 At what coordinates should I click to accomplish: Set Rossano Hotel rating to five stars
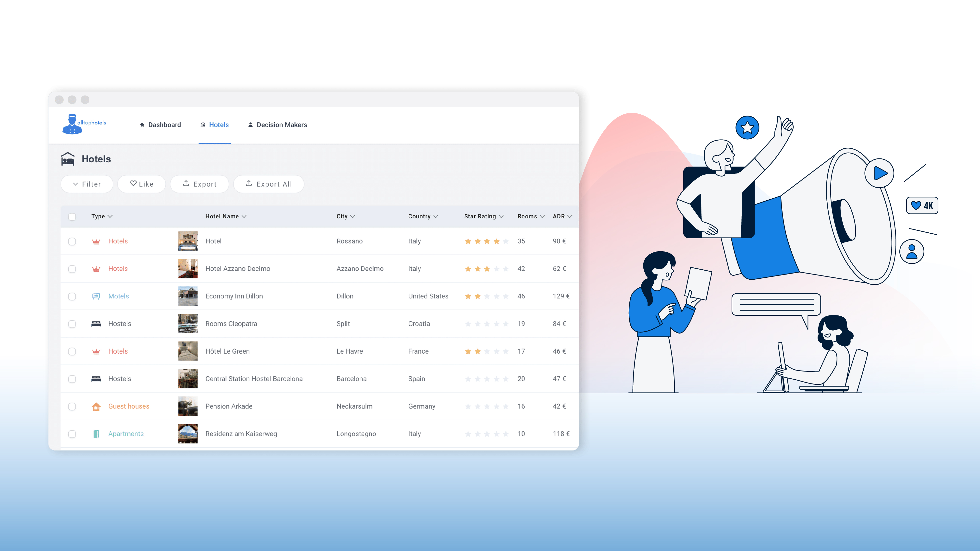tap(506, 241)
